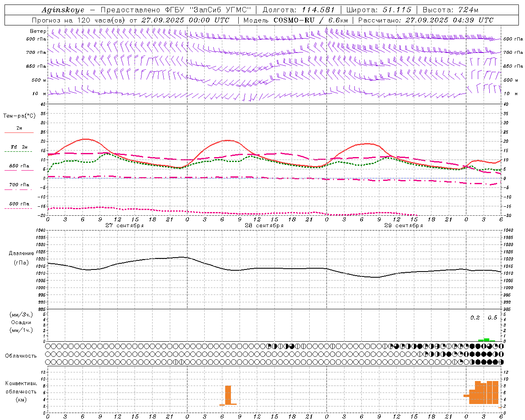Click the "Конвективн." convective cloud label
This screenshot has width=525, height=420.
pos(21,383)
